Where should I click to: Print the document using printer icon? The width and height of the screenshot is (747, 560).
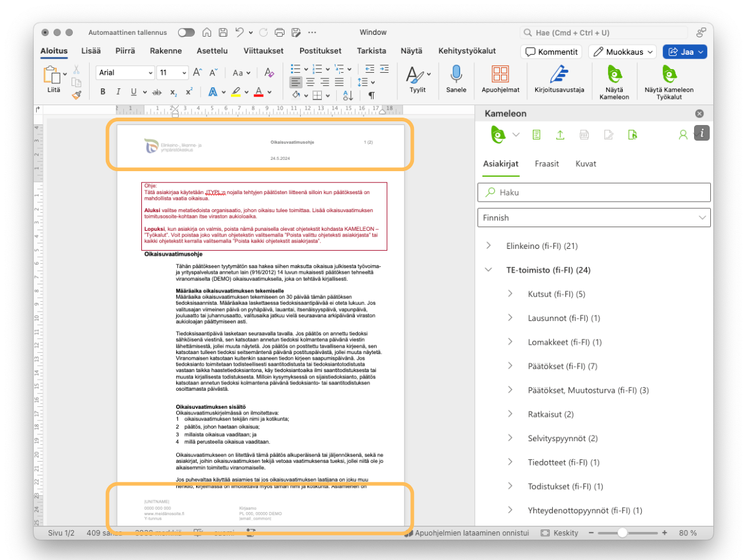pos(280,32)
